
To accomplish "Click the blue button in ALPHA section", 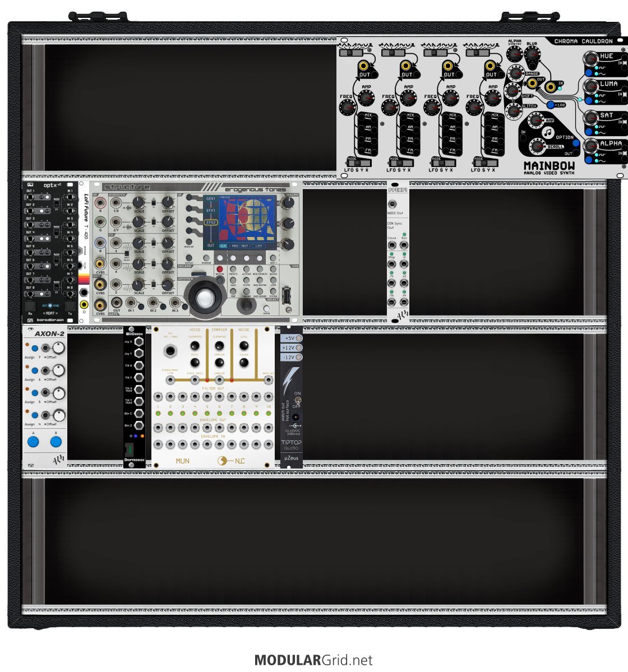I will pos(589,159).
